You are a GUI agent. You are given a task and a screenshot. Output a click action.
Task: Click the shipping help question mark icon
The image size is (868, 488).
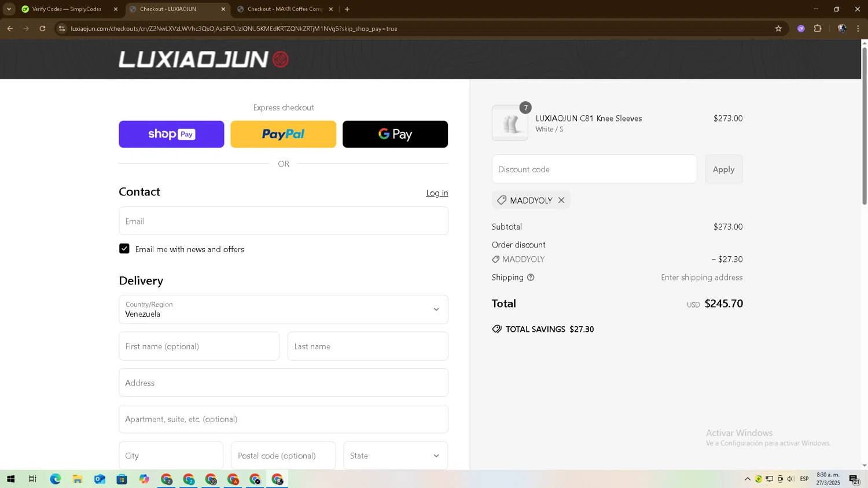point(531,278)
